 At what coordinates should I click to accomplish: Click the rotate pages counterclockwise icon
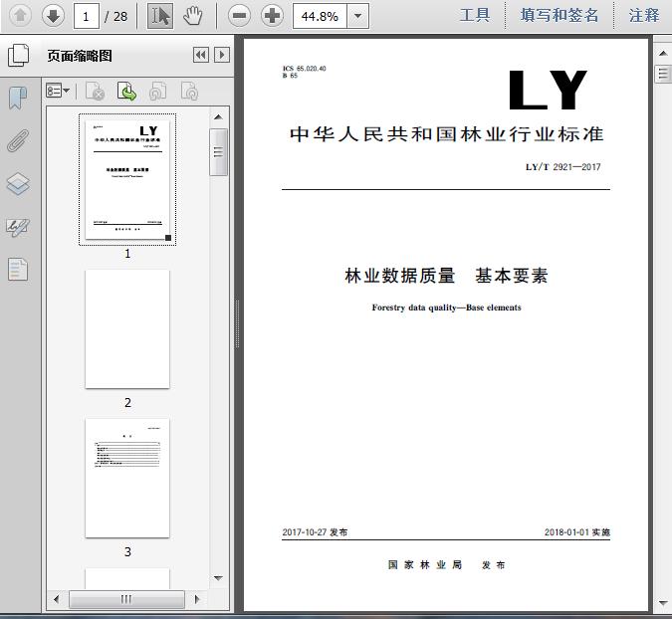(x=157, y=91)
